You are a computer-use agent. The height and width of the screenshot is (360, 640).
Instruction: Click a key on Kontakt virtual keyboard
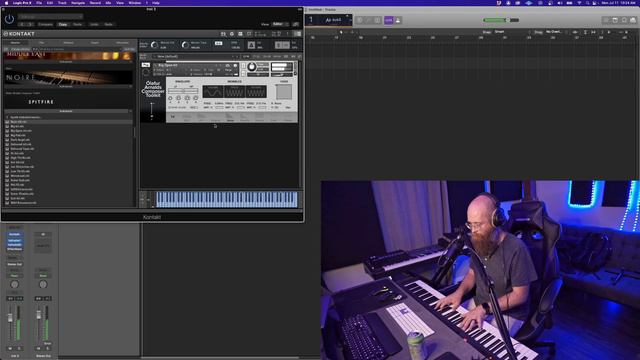pyautogui.click(x=227, y=199)
